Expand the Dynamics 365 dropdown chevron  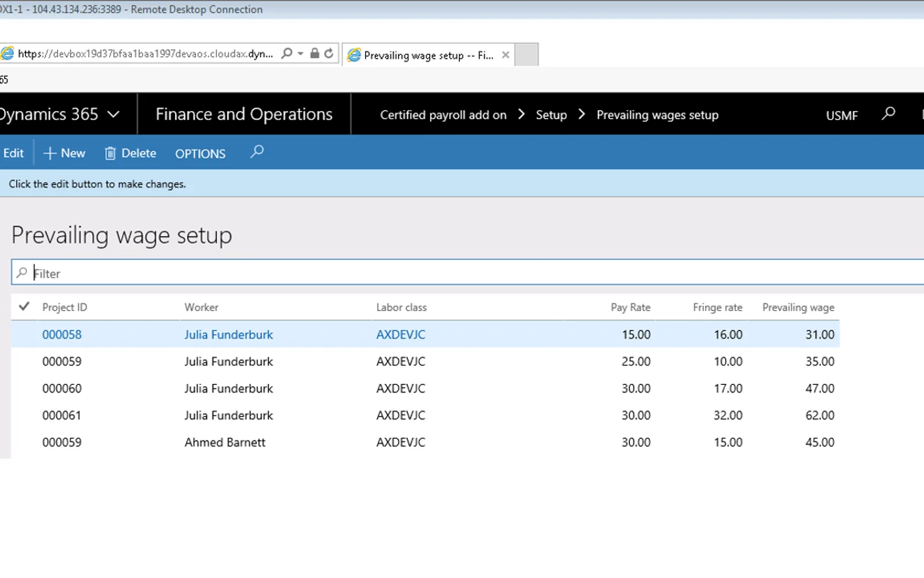pyautogui.click(x=114, y=114)
